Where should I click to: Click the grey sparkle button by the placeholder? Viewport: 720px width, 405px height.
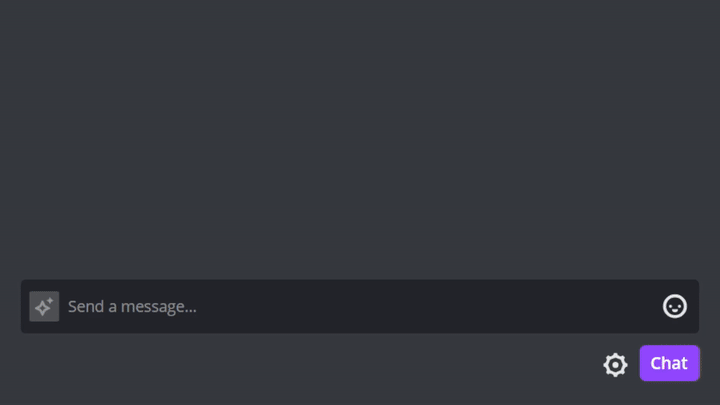(x=44, y=306)
